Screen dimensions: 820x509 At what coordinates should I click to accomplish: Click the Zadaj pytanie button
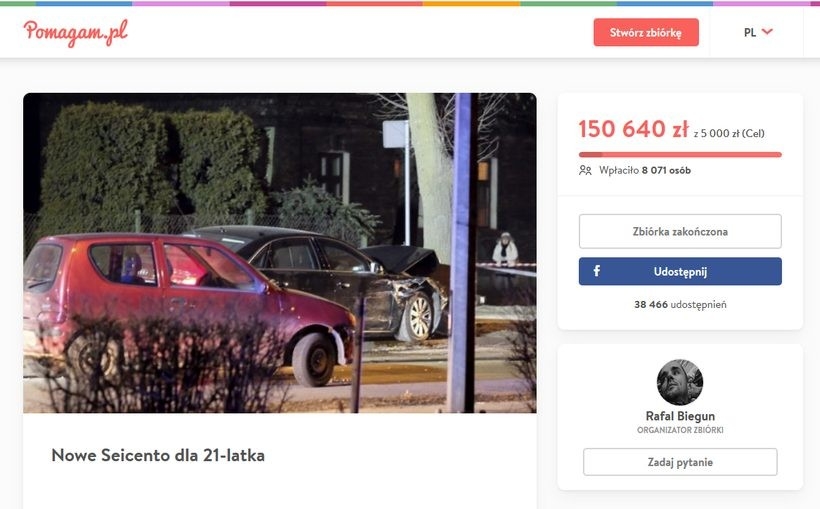(x=680, y=462)
